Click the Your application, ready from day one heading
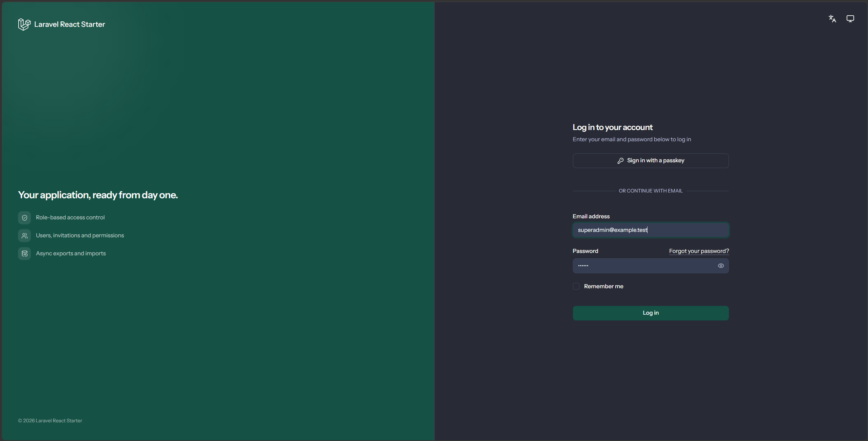This screenshot has height=441, width=868. click(98, 195)
